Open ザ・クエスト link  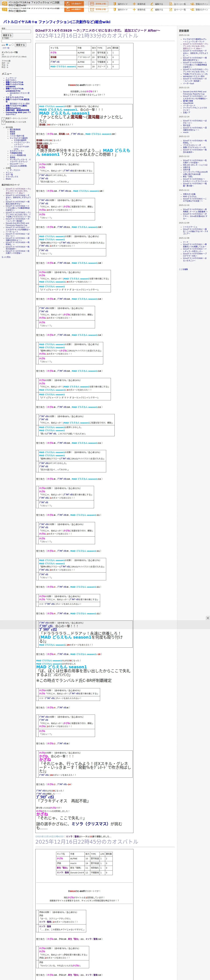tap(15, 170)
